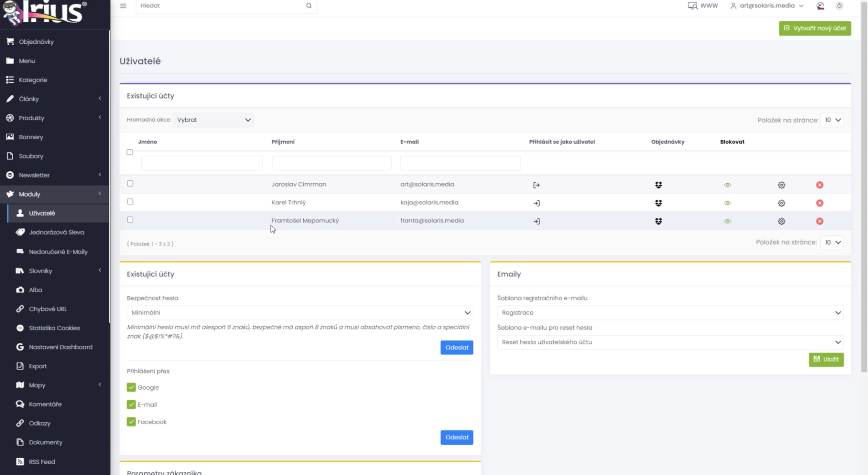Uncheck the Facebook login checkbox

tap(131, 422)
